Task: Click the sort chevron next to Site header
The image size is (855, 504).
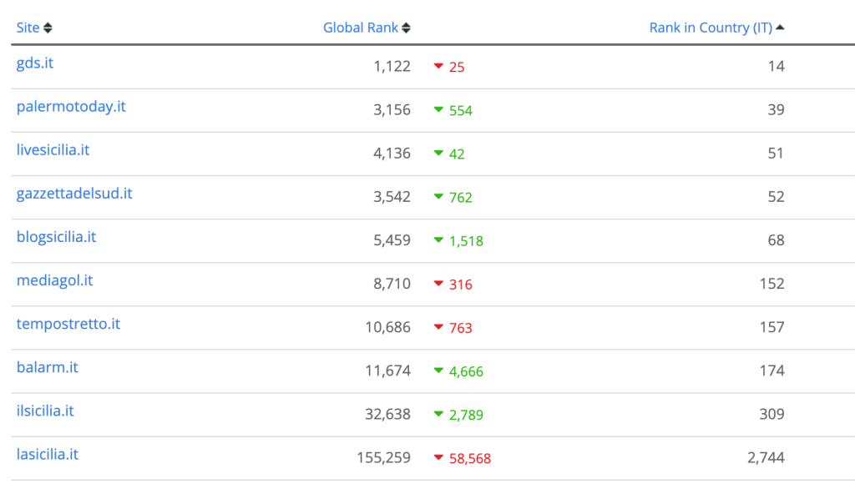Action: (48, 27)
